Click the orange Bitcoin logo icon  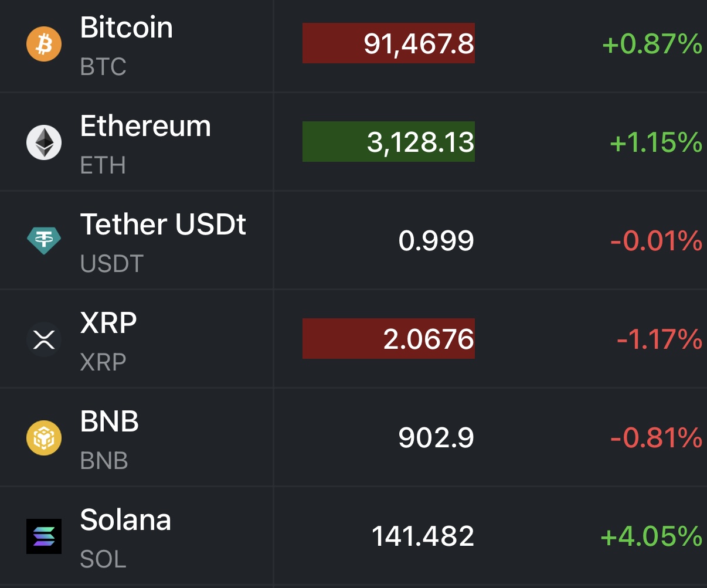point(44,44)
